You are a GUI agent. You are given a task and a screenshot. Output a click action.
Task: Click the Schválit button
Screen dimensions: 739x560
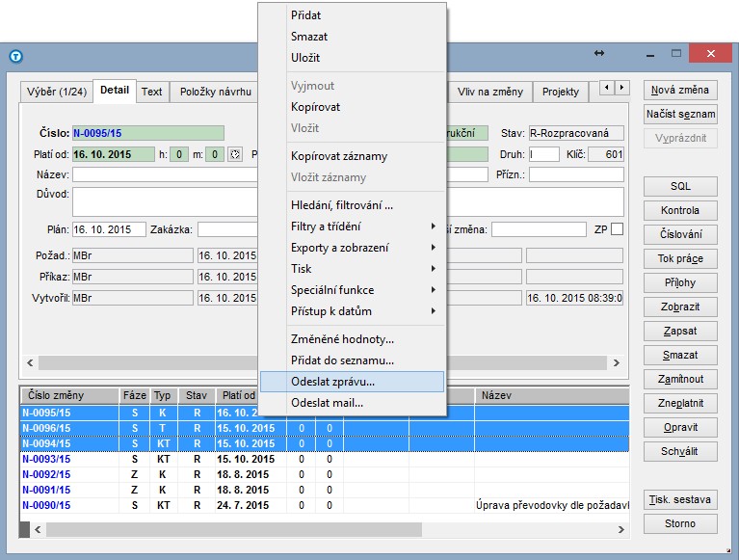pyautogui.click(x=680, y=451)
